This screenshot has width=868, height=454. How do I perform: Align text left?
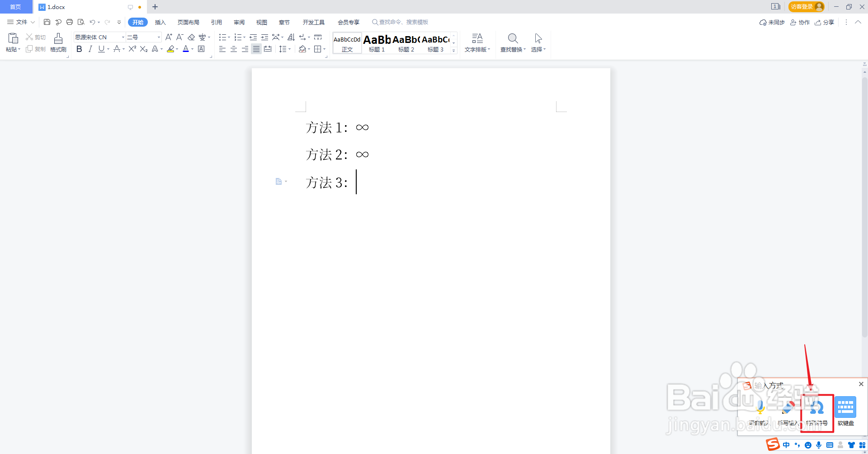pos(222,49)
